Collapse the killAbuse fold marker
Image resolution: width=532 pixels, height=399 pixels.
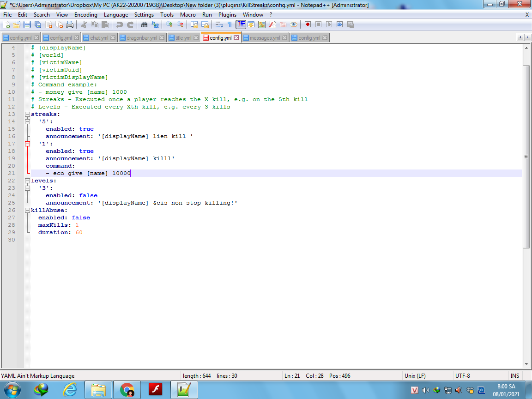coord(27,210)
